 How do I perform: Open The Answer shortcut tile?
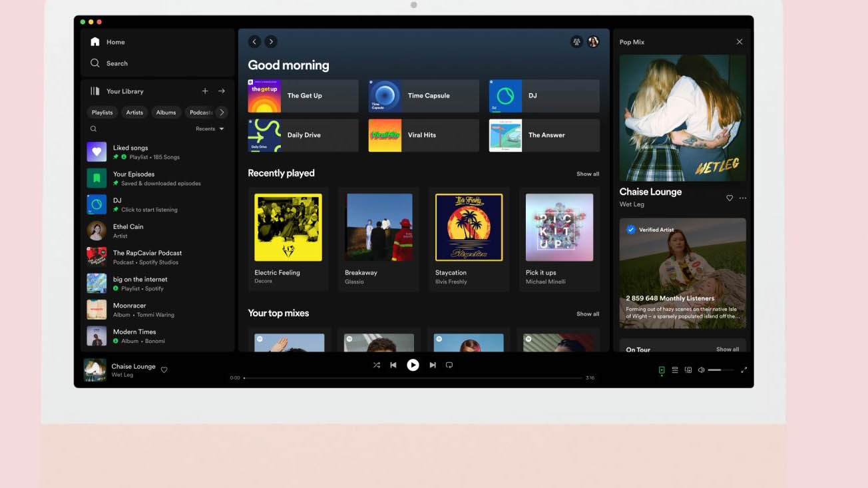point(544,135)
